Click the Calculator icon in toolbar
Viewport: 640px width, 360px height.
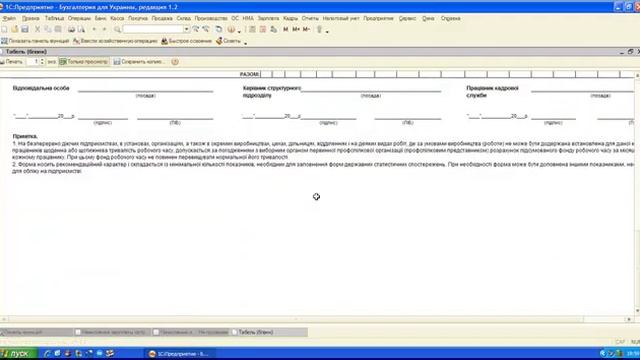click(252, 29)
